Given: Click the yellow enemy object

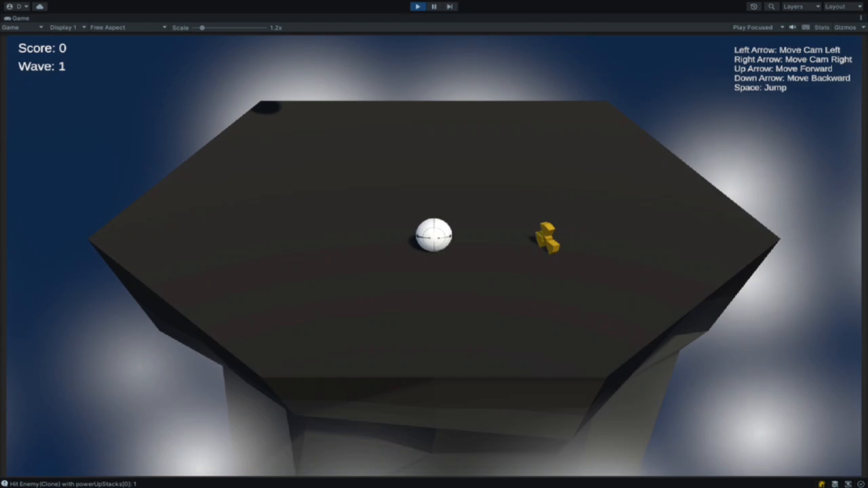Looking at the screenshot, I should [547, 237].
